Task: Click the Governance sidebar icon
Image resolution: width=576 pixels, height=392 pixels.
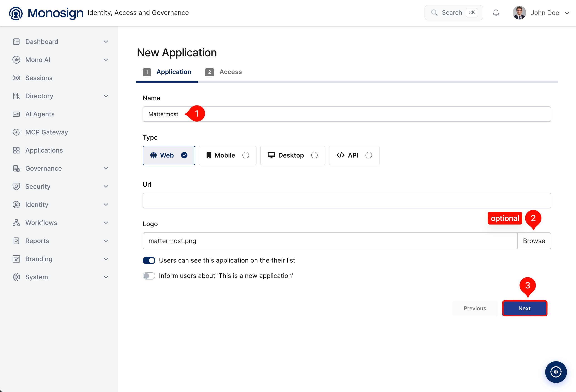Action: [16, 168]
